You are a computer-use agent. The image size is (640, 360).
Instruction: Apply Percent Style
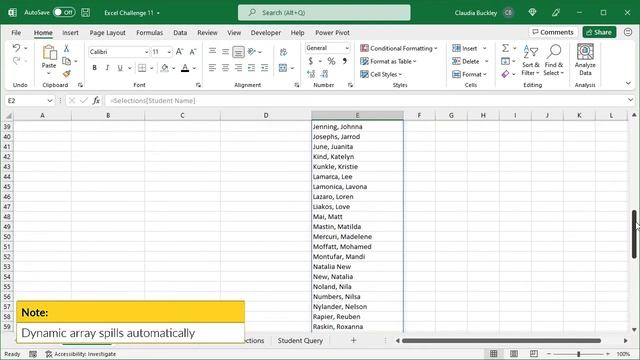click(x=331, y=61)
